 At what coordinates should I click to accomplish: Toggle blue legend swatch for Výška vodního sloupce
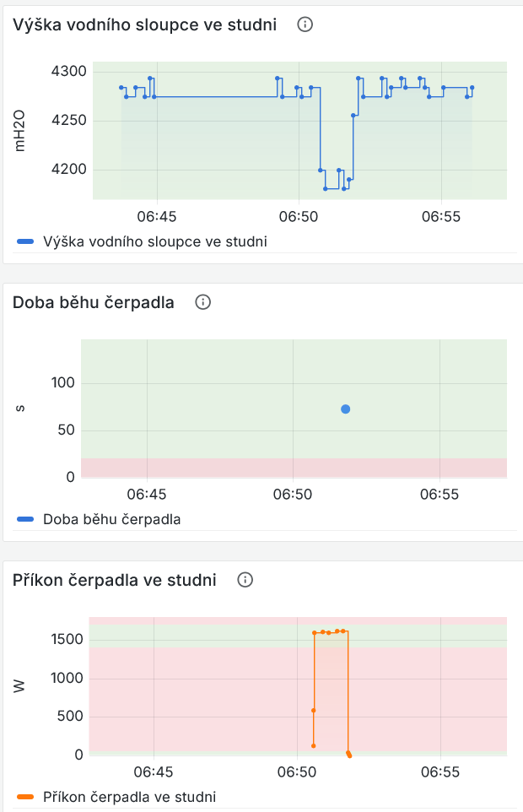(25, 241)
